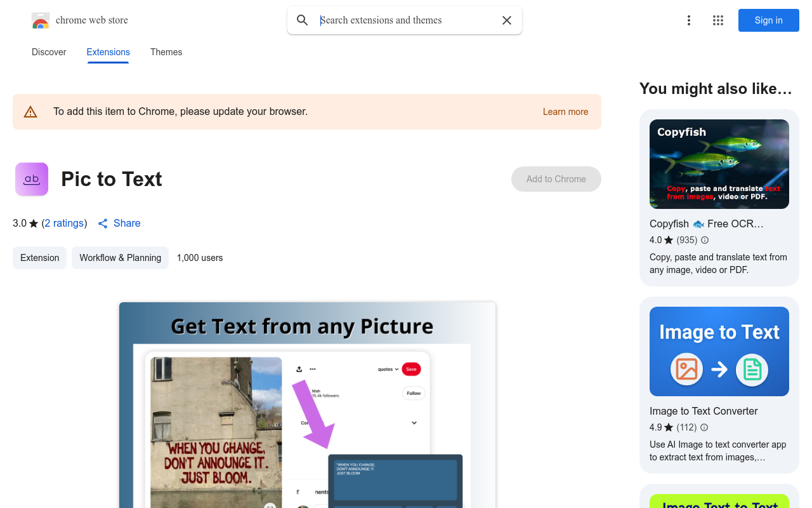
Task: Open the Google apps grid
Action: pyautogui.click(x=718, y=20)
